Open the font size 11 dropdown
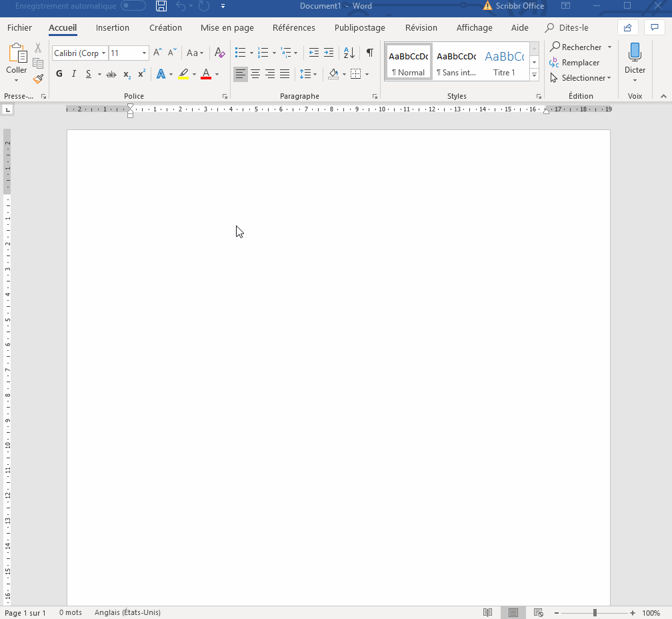The image size is (672, 619). (x=144, y=53)
